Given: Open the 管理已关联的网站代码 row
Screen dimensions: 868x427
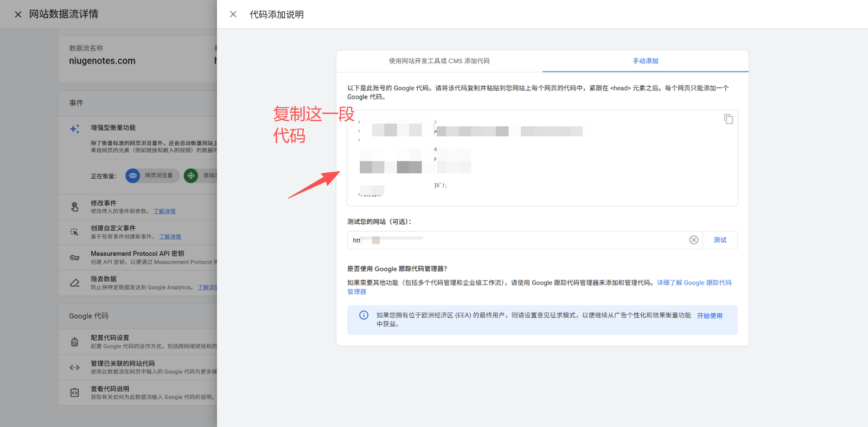Looking at the screenshot, I should coord(138,367).
